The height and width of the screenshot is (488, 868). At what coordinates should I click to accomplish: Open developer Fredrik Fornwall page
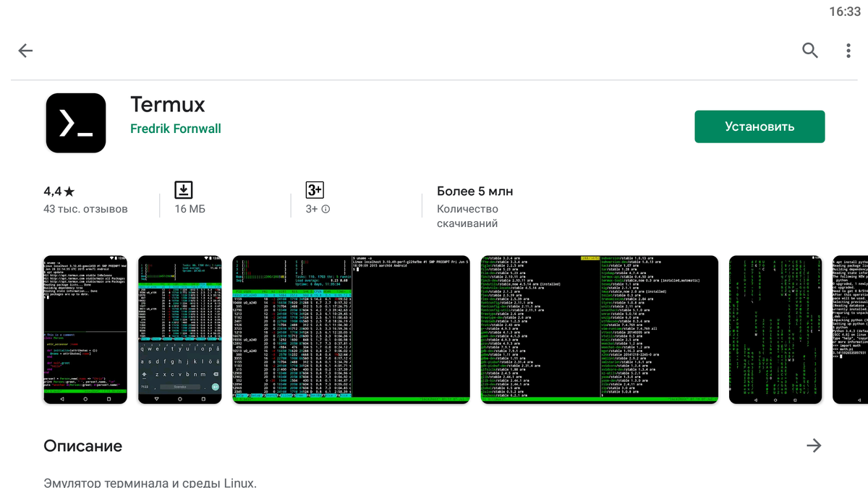click(176, 129)
